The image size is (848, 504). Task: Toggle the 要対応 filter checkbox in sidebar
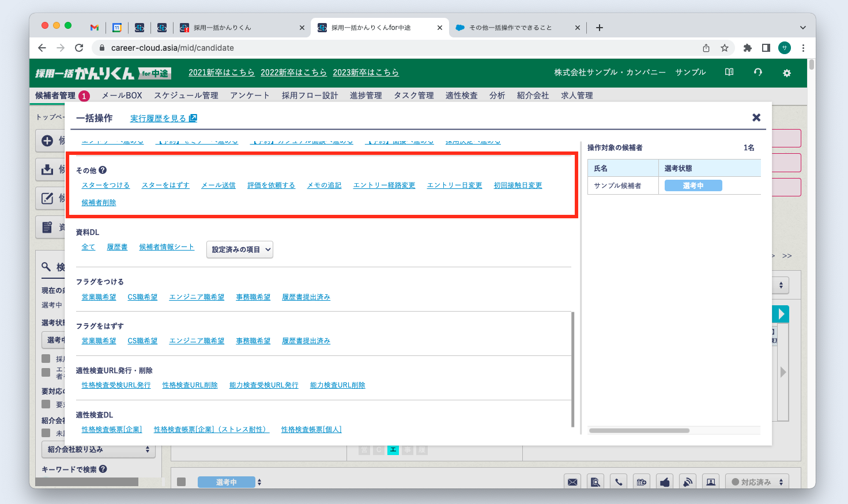46,404
